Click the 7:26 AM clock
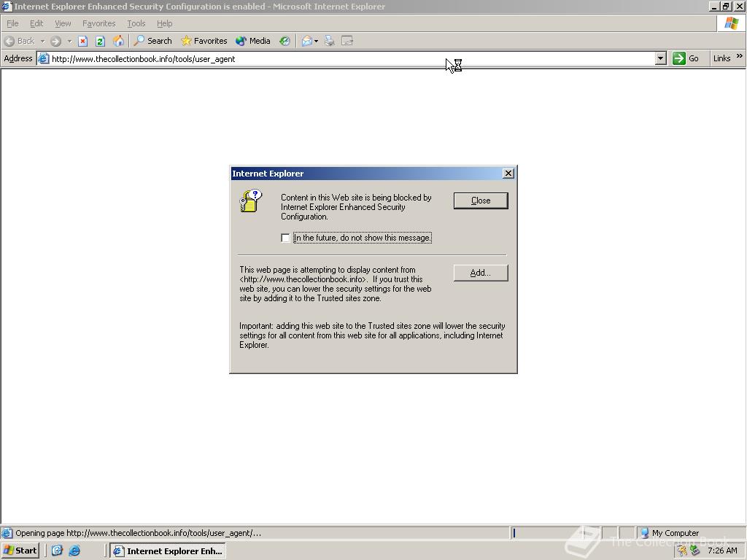 [x=722, y=551]
